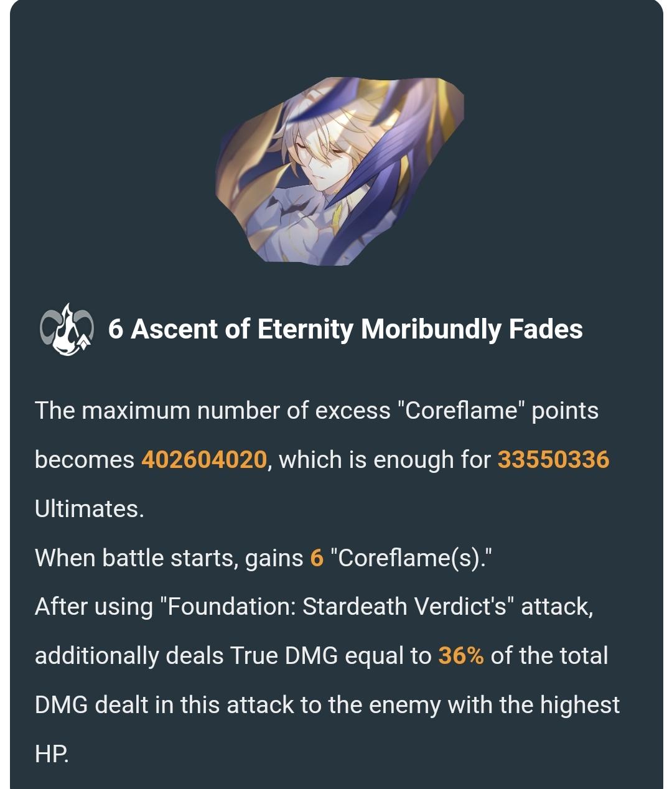Click the final "HP." text
Viewport: 672px width, 789px height.
[52, 754]
